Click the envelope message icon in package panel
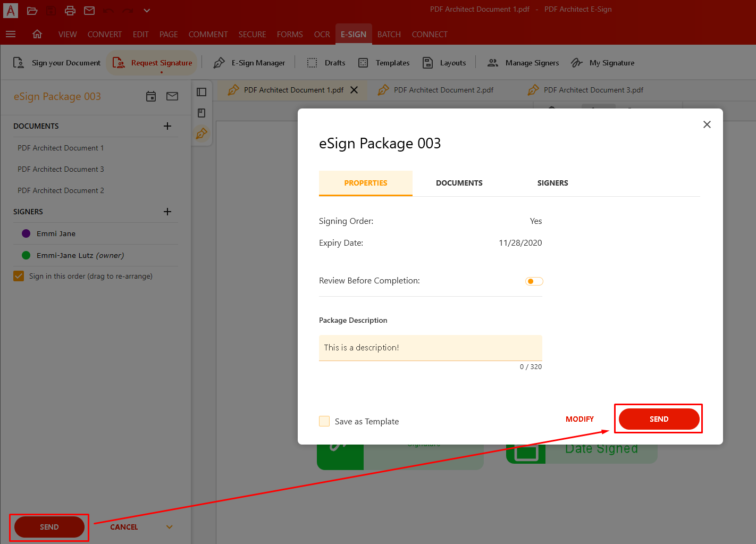This screenshot has width=756, height=544. click(x=172, y=96)
